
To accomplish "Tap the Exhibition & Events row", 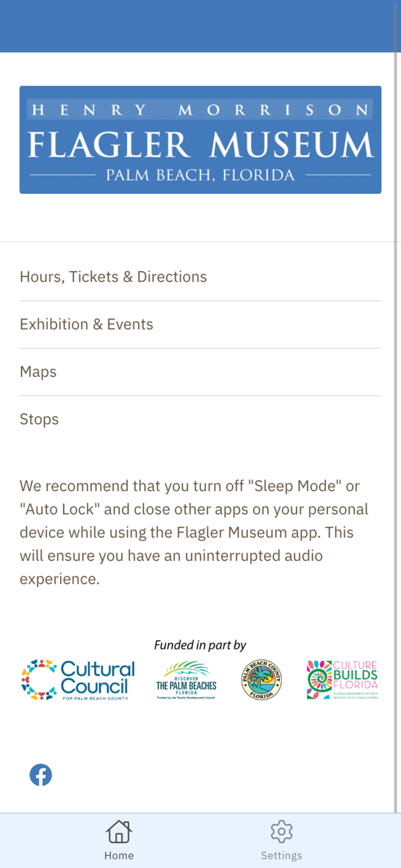I will [86, 324].
